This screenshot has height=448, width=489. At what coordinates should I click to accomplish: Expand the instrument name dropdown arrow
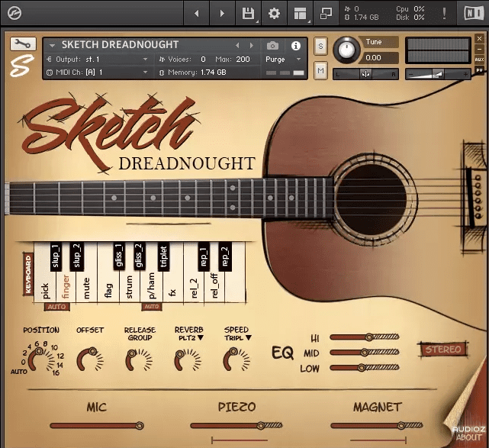(52, 46)
